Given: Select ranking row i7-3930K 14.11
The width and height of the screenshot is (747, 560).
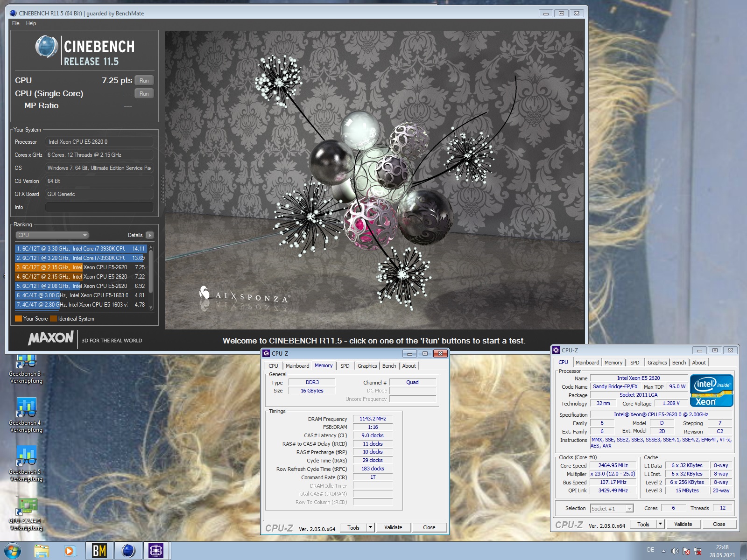Looking at the screenshot, I should (x=81, y=249).
